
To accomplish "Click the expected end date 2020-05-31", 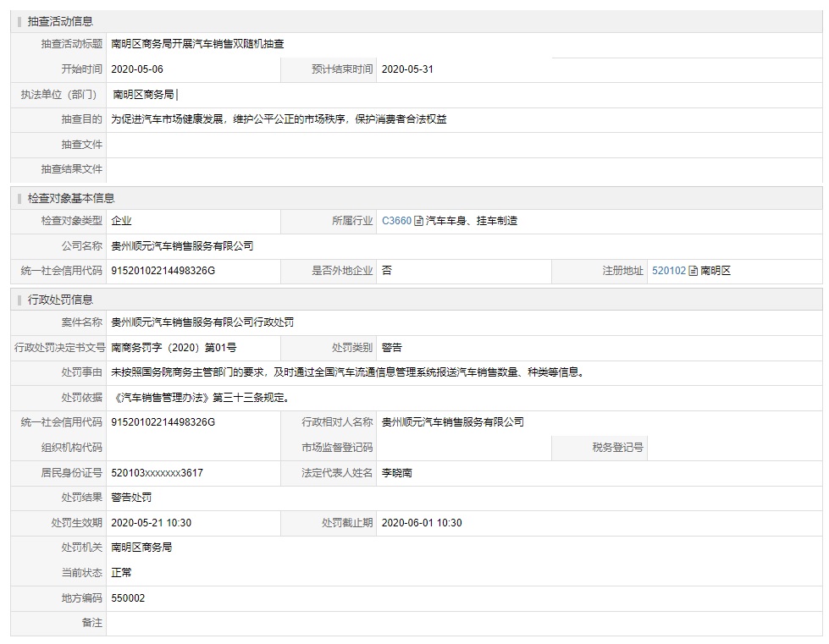I will coord(407,69).
